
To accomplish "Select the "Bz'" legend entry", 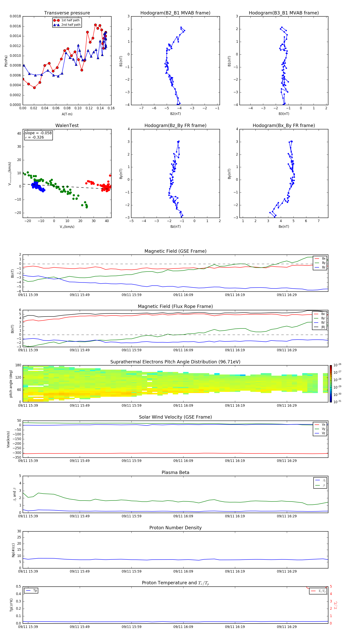I will click(320, 323).
